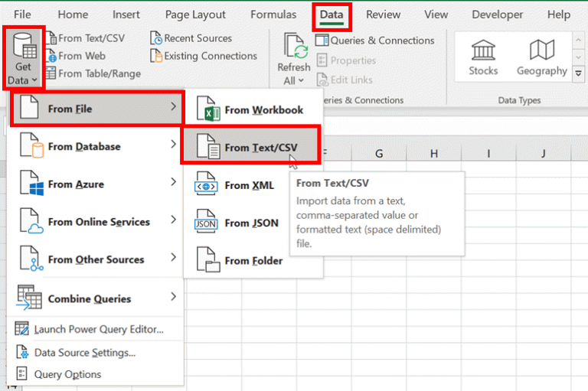The image size is (588, 391).
Task: Switch to the Developer tab
Action: click(x=497, y=15)
